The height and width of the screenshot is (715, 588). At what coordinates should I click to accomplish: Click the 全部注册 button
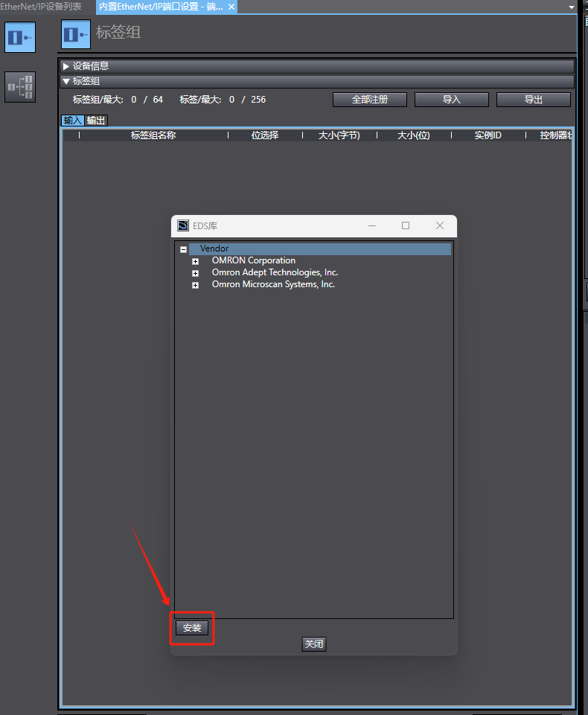[370, 100]
